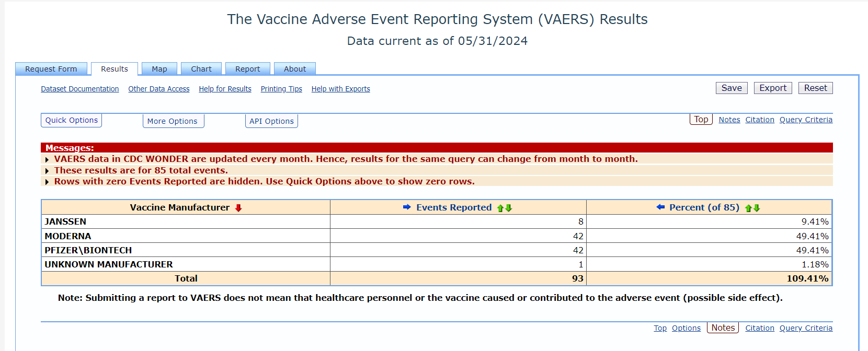This screenshot has height=351, width=868.
Task: Jump to Notes via the upper link
Action: point(729,120)
